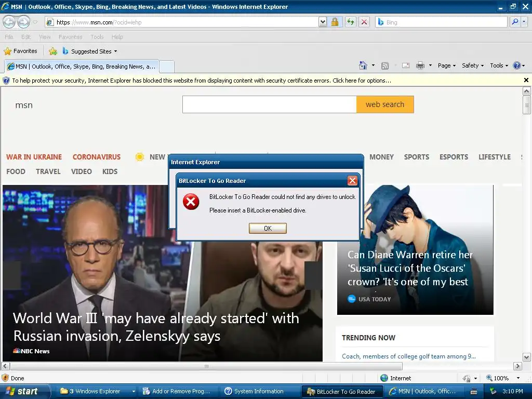The width and height of the screenshot is (532, 399).
Task: Click the Back navigation arrow
Action: click(x=9, y=22)
